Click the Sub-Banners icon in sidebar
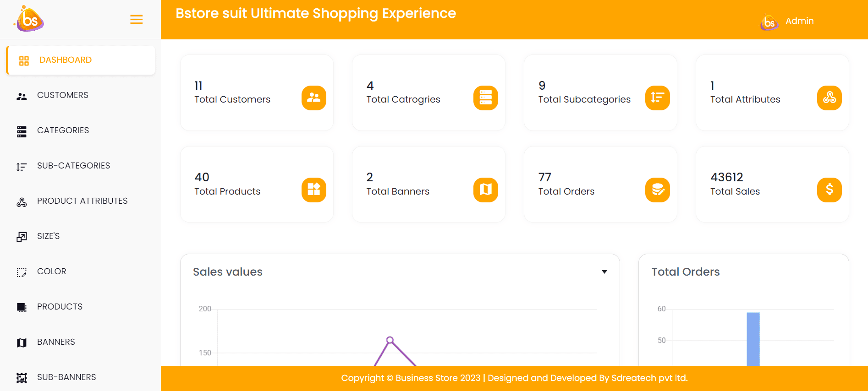Image resolution: width=868 pixels, height=391 pixels. (22, 378)
